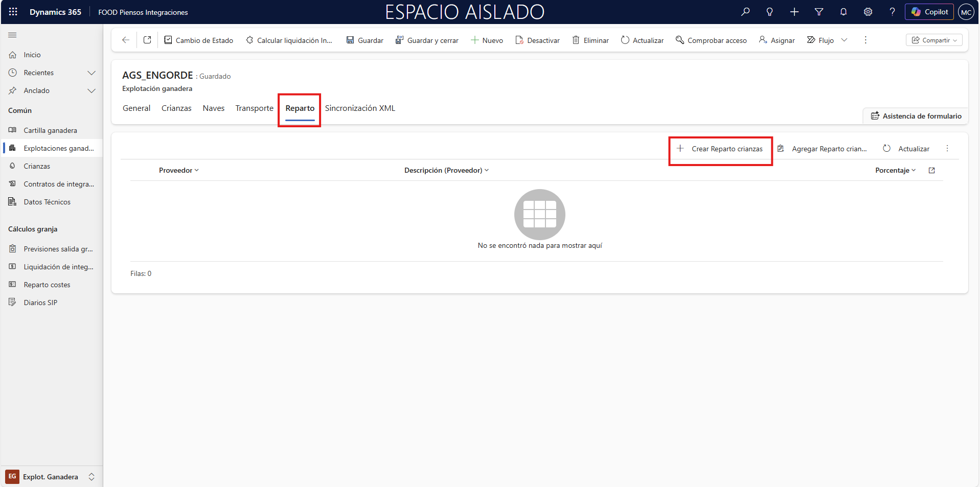The width and height of the screenshot is (980, 487).
Task: Click the back arrow in command bar
Action: click(126, 40)
